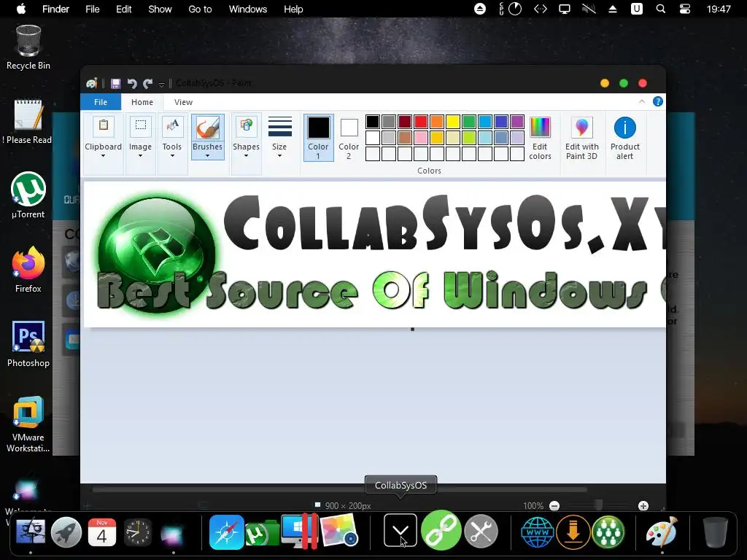The image size is (747, 560).
Task: Collapse the Paint ribbon with the chevron
Action: [642, 101]
